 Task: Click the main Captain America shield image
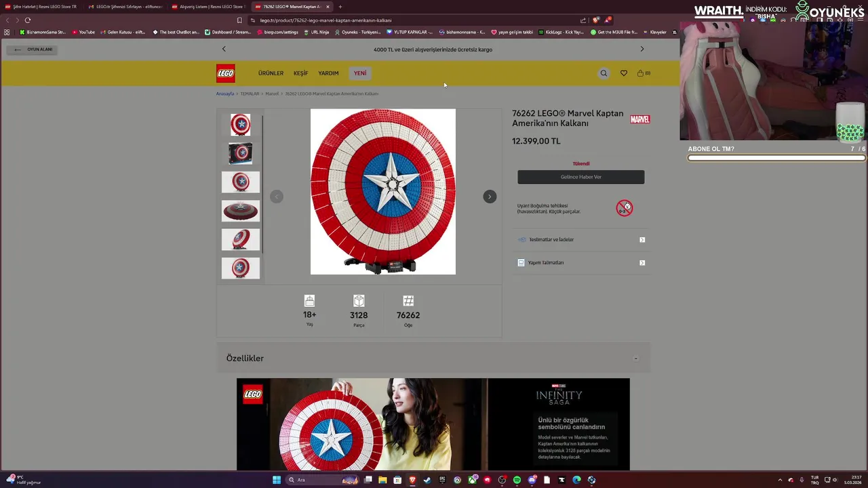(383, 192)
